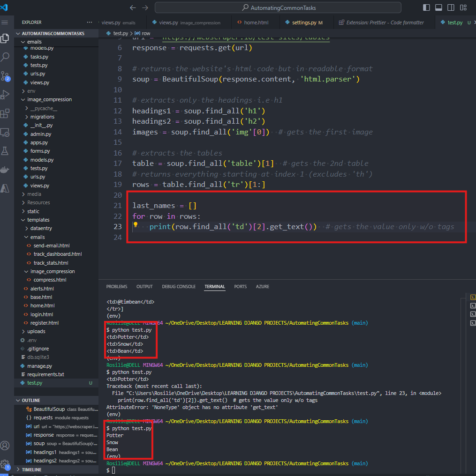This screenshot has width=476, height=476.
Task: Open compress.html in explorer
Action: click(x=57, y=280)
